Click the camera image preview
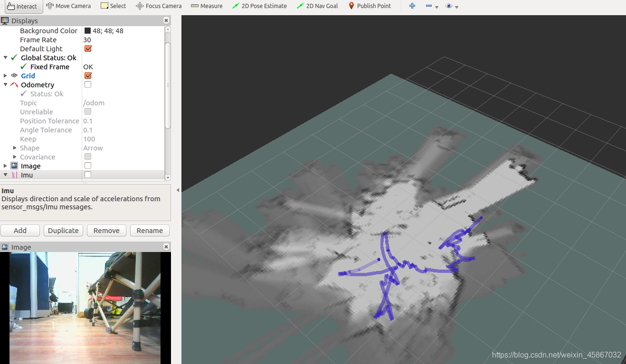626x364 pixels. click(x=85, y=308)
